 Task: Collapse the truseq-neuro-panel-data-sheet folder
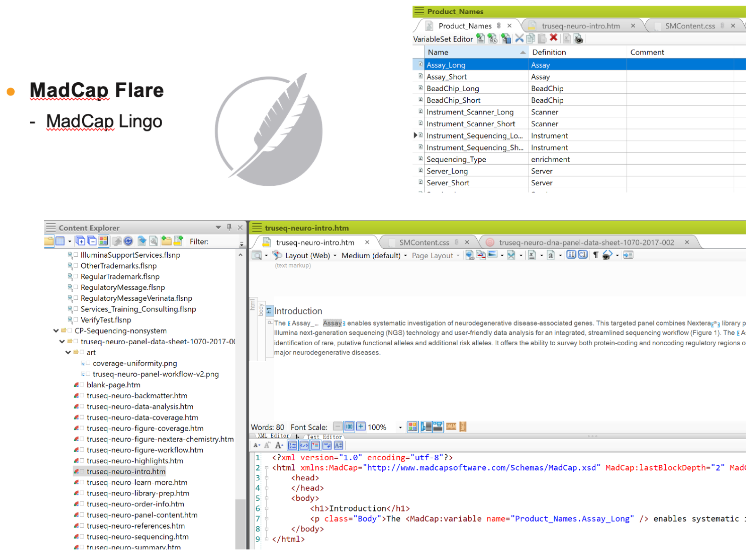coord(62,341)
